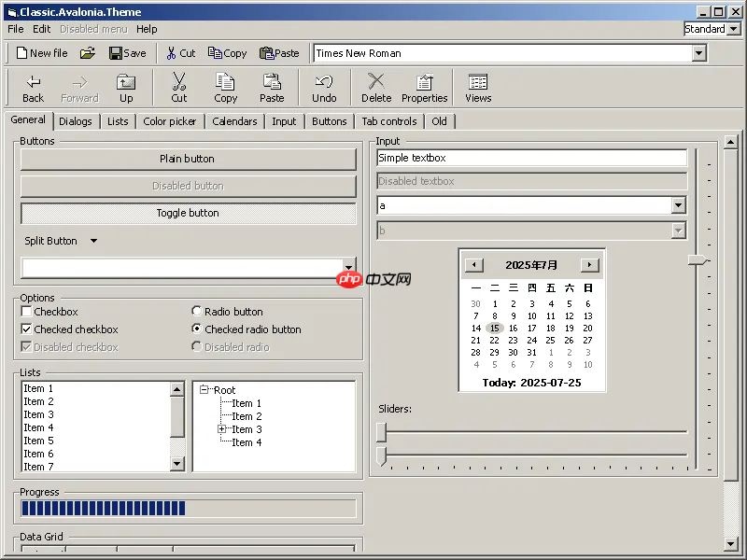
Task: Click the Copy toolbar icon
Action: click(x=227, y=52)
